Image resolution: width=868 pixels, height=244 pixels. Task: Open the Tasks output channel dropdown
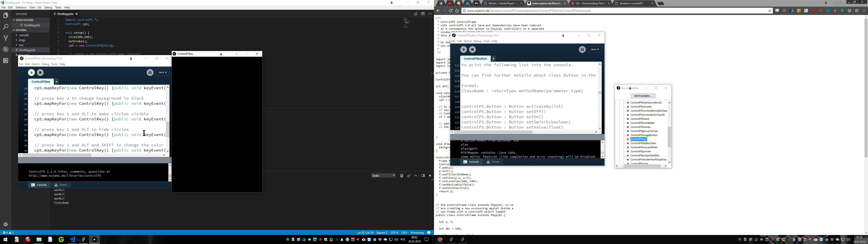[x=383, y=176]
